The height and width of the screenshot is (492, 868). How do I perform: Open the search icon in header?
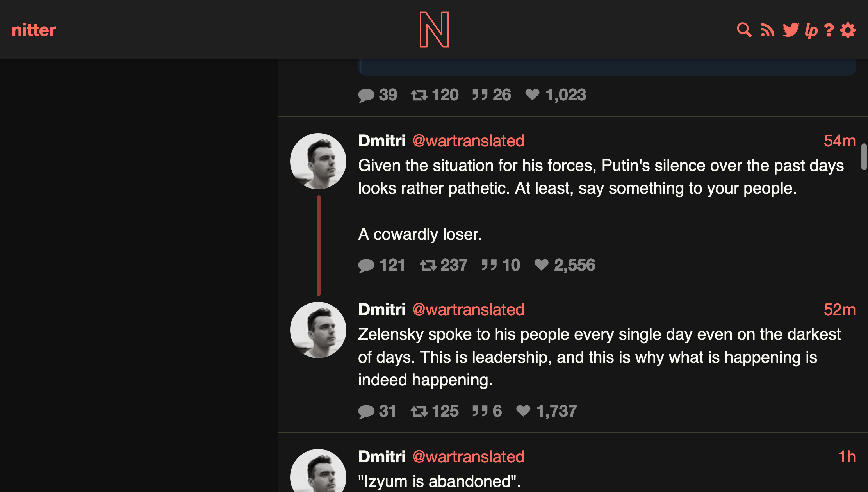[744, 30]
